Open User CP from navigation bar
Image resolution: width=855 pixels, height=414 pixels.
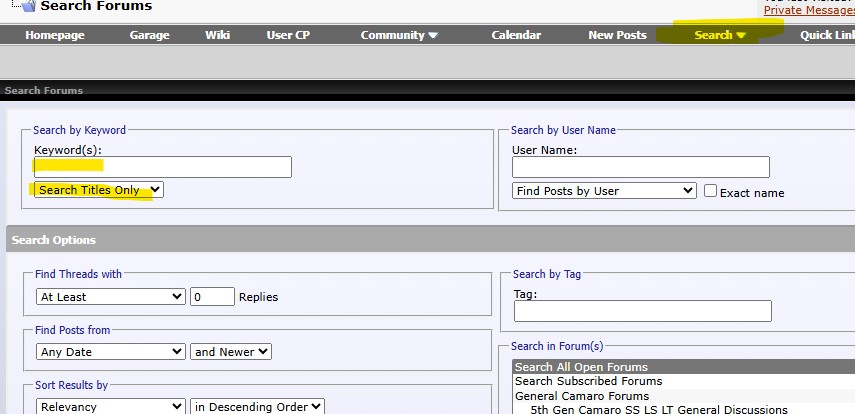tap(288, 35)
